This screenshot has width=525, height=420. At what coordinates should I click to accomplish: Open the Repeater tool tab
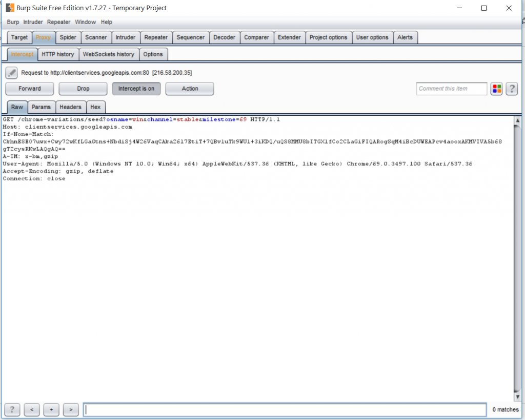156,37
